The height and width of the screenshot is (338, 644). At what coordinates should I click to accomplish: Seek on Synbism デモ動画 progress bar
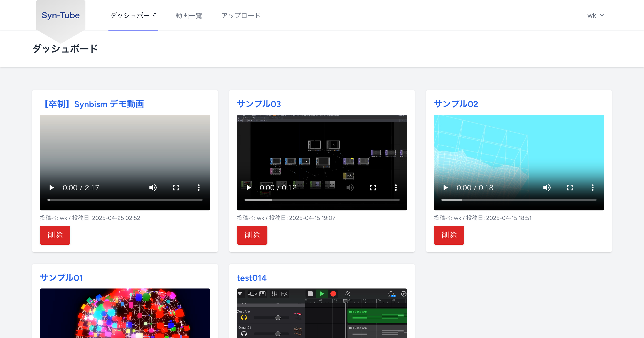[x=125, y=200]
